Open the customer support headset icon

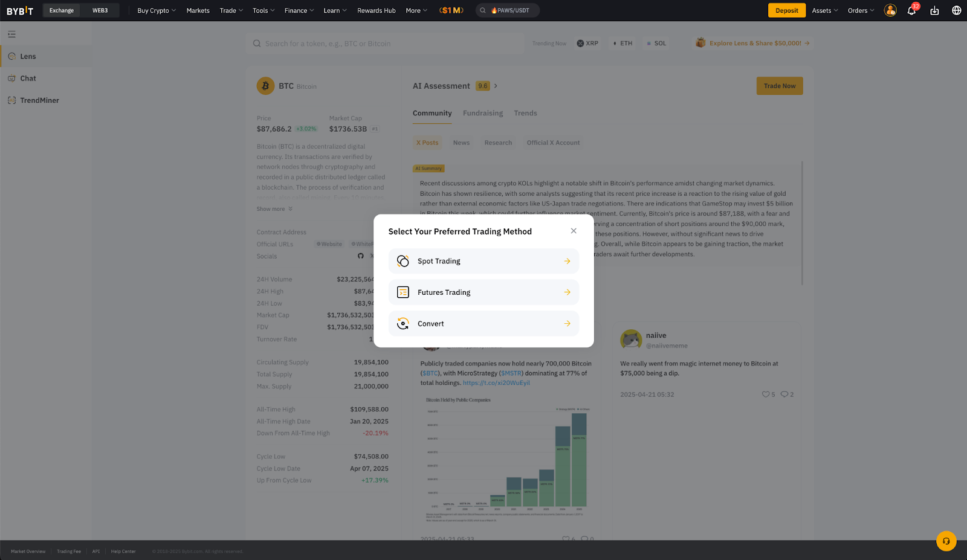pyautogui.click(x=946, y=541)
